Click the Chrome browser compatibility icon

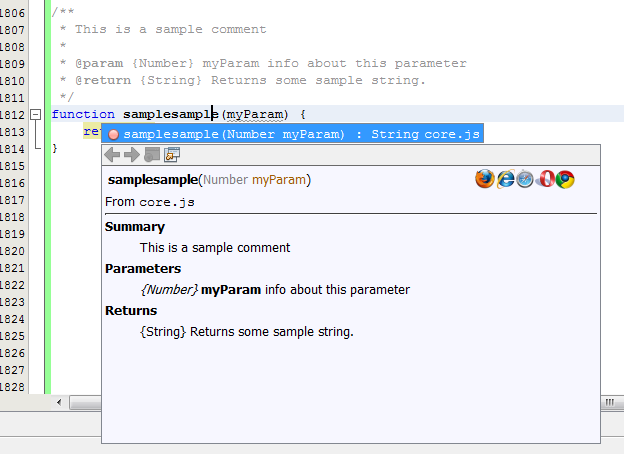coord(566,179)
